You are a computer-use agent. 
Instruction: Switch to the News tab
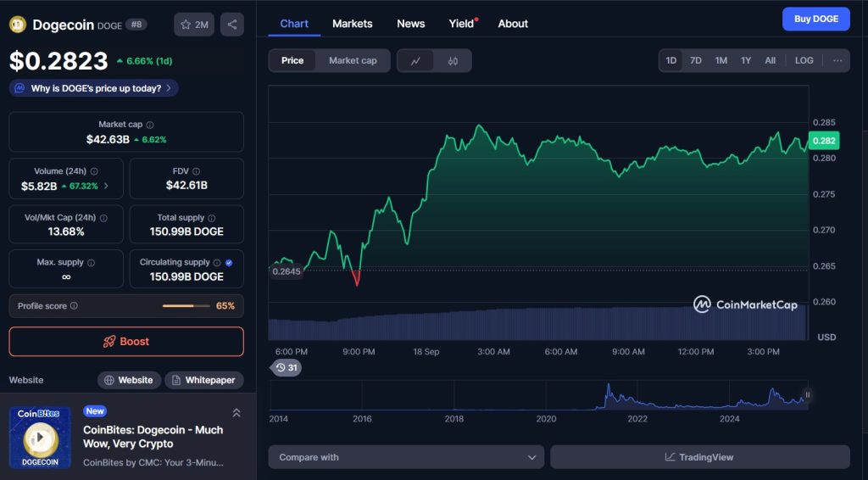point(410,24)
